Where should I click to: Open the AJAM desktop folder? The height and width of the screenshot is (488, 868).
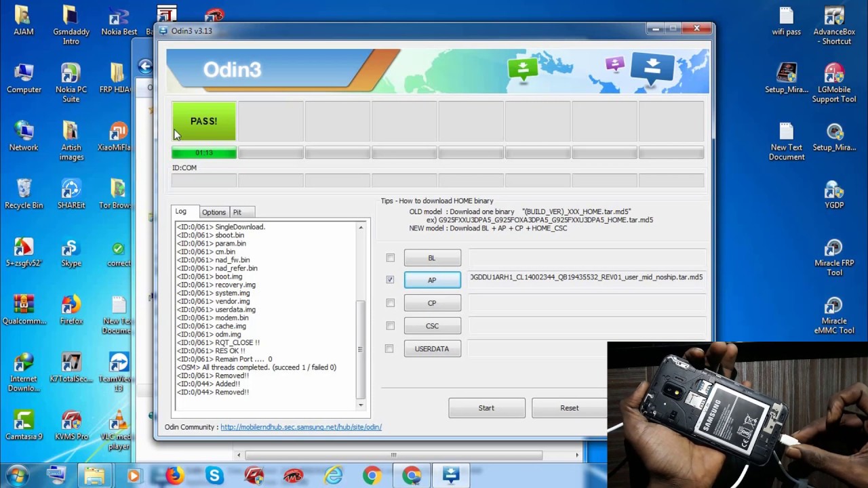click(23, 20)
